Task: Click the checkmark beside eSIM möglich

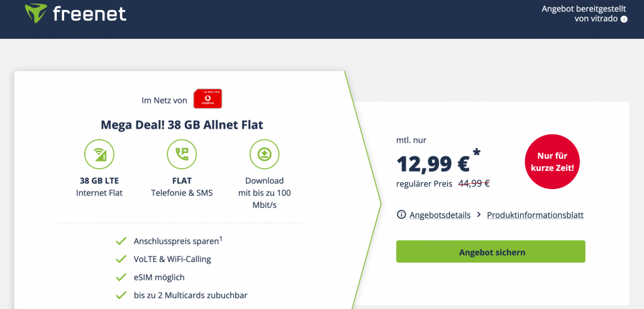Action: coord(121,277)
